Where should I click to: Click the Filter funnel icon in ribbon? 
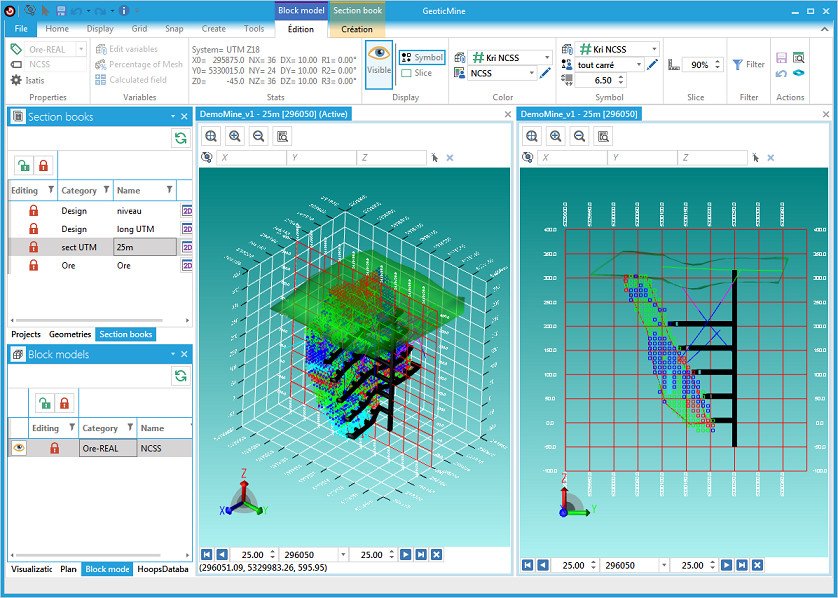748,65
